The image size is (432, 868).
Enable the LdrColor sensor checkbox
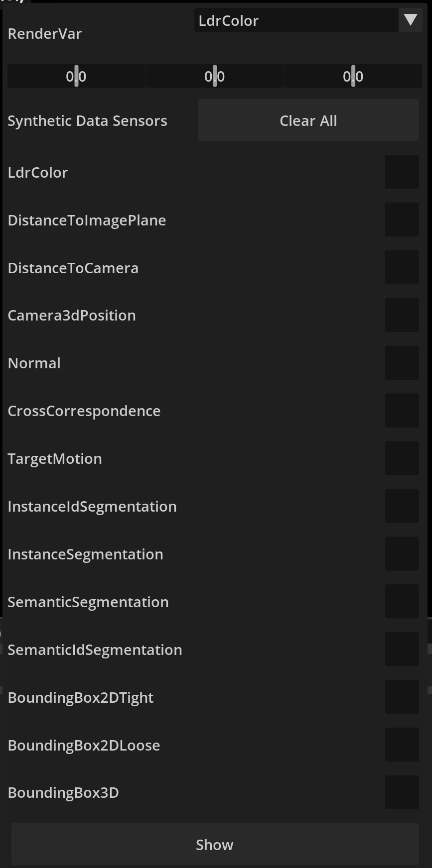(402, 172)
